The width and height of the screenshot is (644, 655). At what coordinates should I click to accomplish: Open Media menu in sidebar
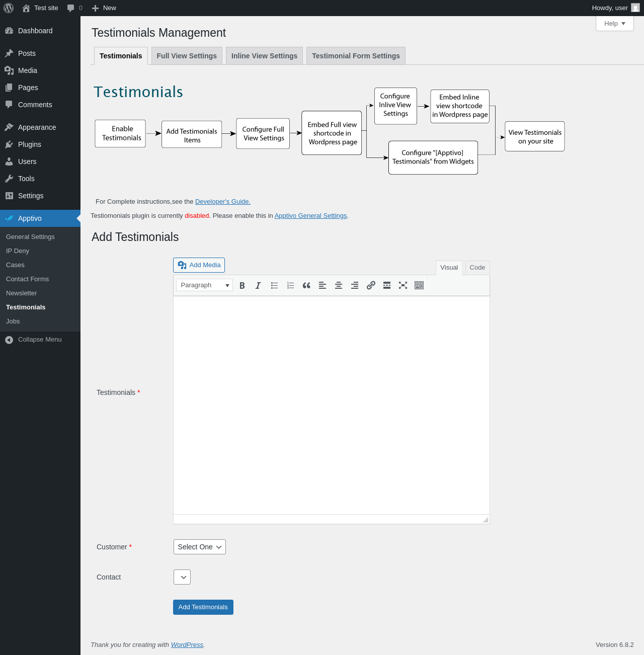click(x=40, y=70)
